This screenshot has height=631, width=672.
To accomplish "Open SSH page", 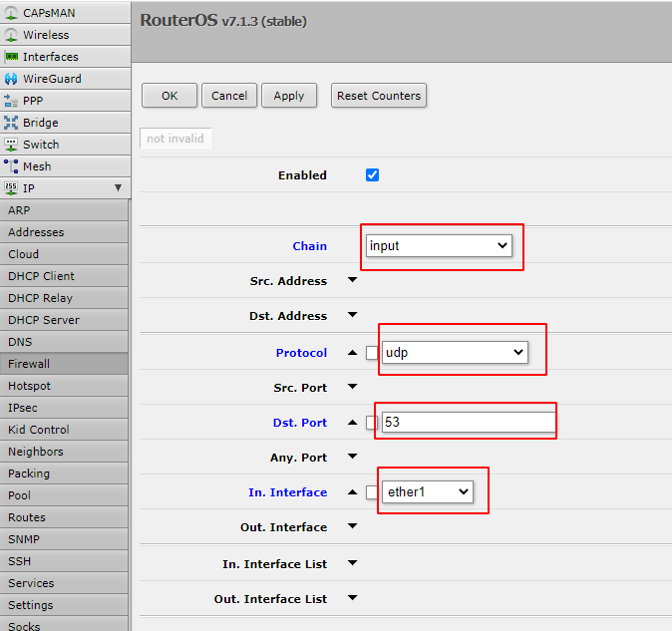I will 64,561.
